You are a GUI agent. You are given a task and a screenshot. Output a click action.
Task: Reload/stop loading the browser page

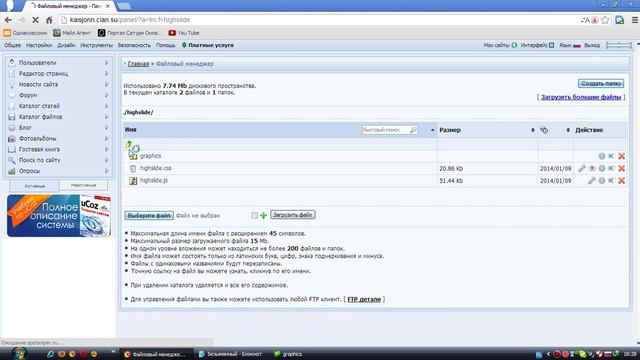click(35, 20)
